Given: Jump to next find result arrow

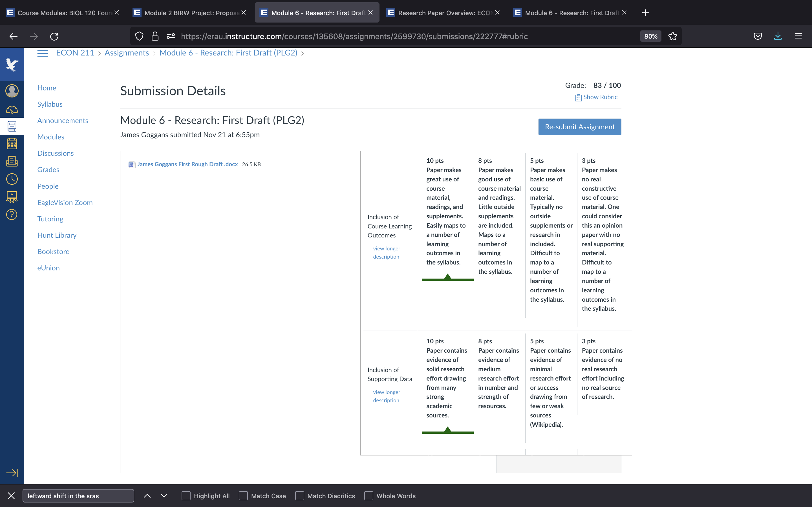Looking at the screenshot, I should pyautogui.click(x=164, y=496).
